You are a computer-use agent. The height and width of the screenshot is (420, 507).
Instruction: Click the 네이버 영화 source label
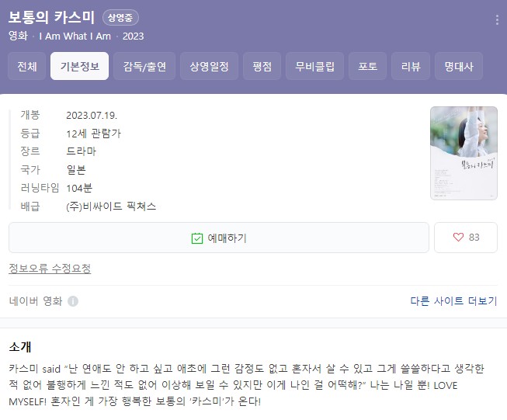[x=36, y=301]
